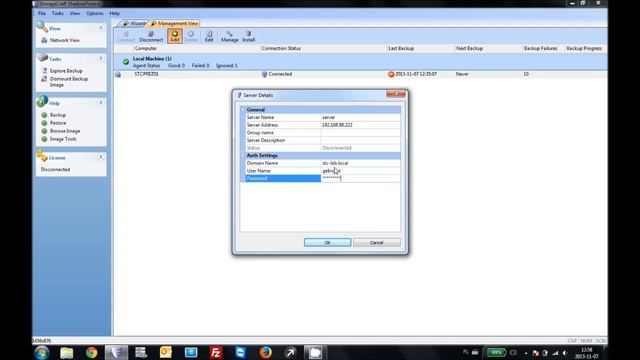The image size is (640, 360).
Task: Open Chrome from the taskbar
Action: coord(91,352)
